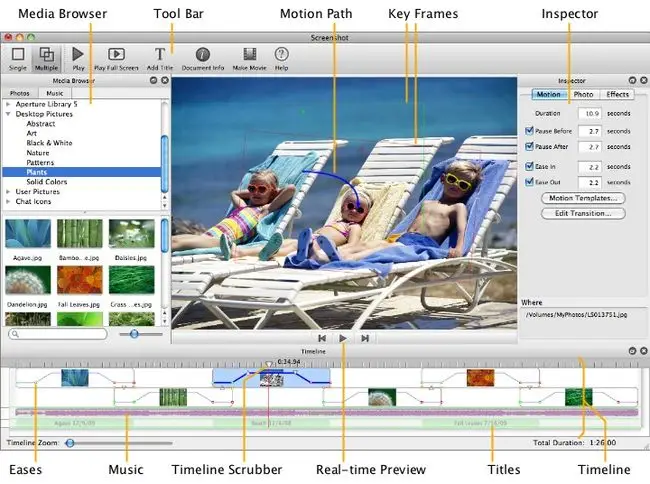This screenshot has height=484, width=650.
Task: Click the Play toolbar icon
Action: pos(78,54)
